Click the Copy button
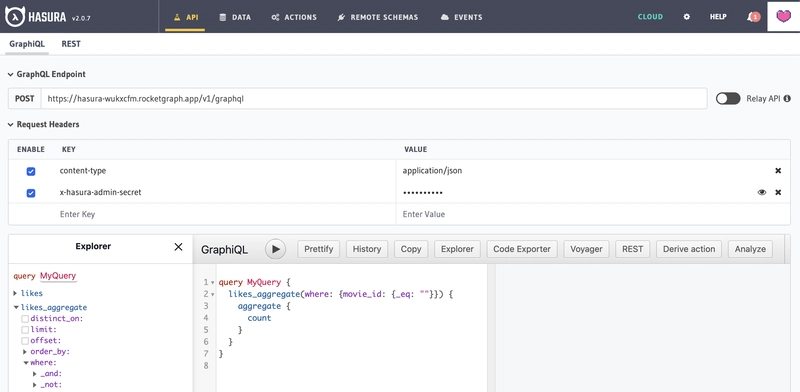800x392 pixels. coord(411,249)
